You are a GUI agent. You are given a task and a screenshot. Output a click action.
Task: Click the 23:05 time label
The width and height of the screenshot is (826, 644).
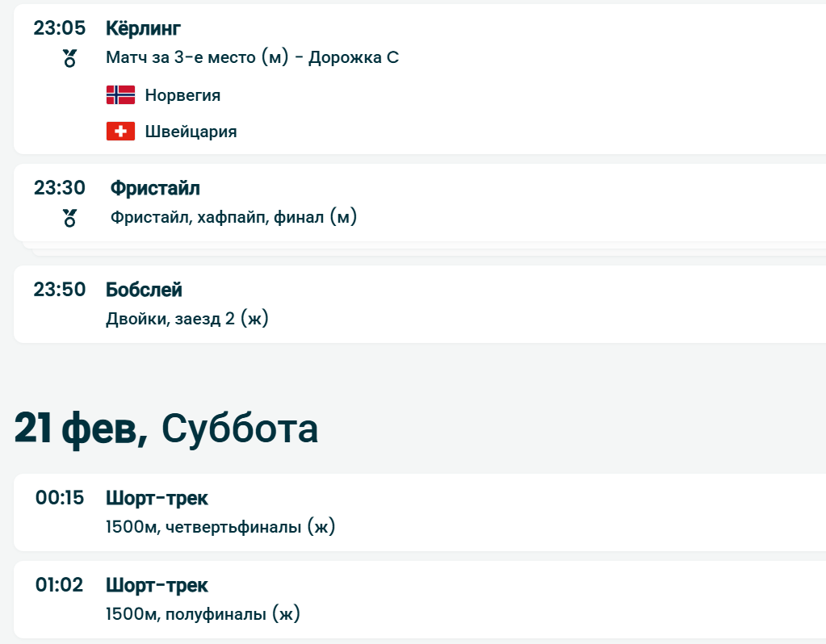[x=59, y=28]
